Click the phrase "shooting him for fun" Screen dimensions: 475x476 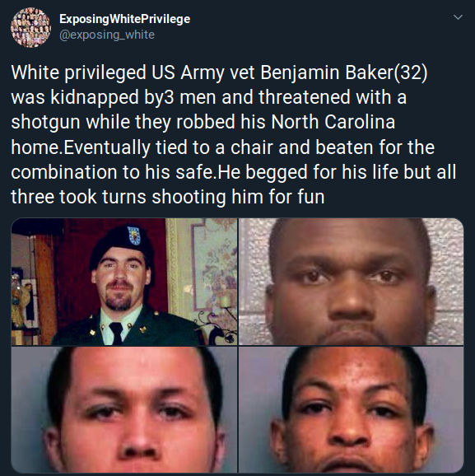[x=238, y=197]
